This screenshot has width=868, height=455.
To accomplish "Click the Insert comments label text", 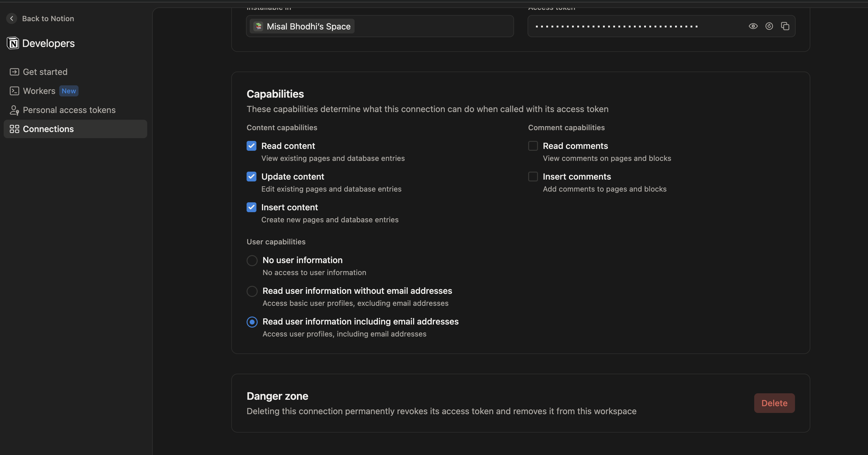I will (x=577, y=177).
